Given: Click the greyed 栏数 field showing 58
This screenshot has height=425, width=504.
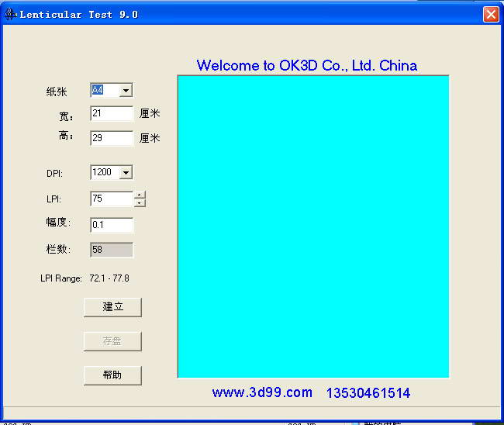Looking at the screenshot, I should tap(112, 250).
